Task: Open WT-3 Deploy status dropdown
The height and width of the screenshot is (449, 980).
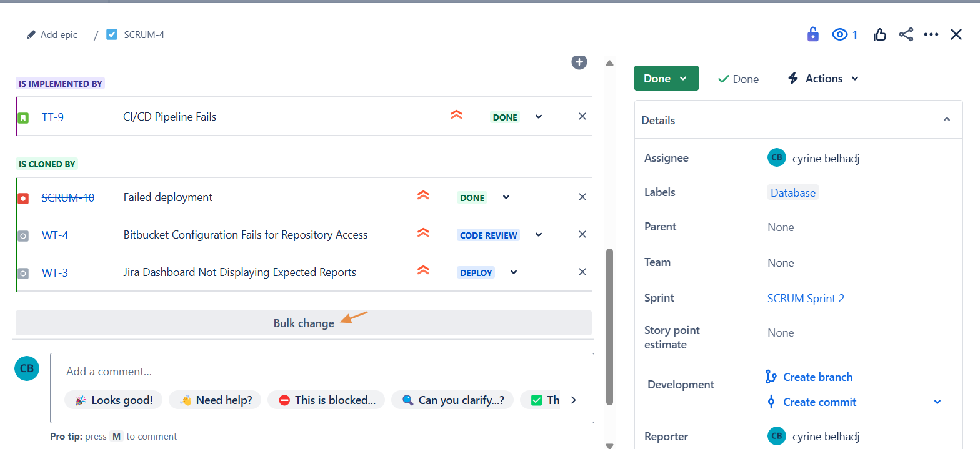Action: tap(514, 272)
